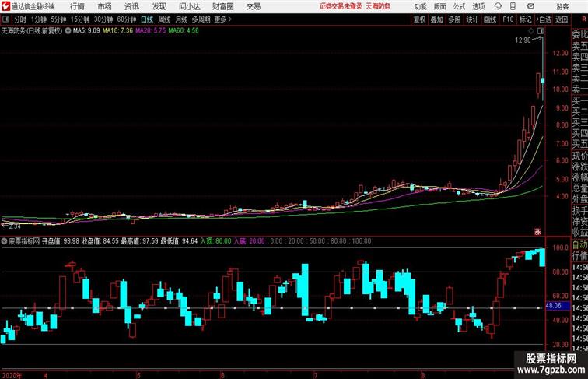
Task: Click the 通达信 red logo icon
Action: (x=5, y=6)
